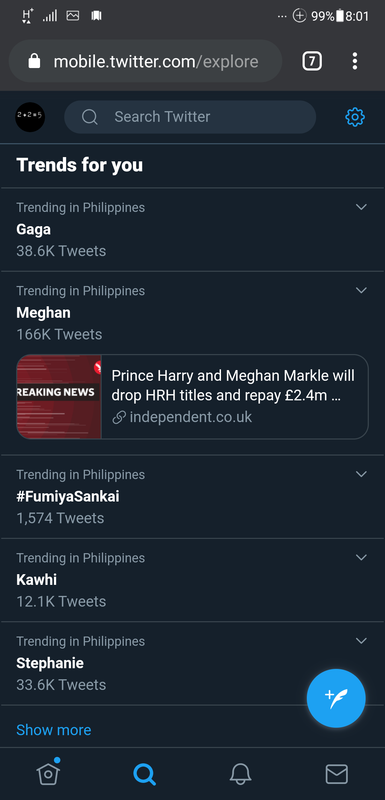Open the Breaking News article thumbnail
385x800 pixels.
(59, 396)
